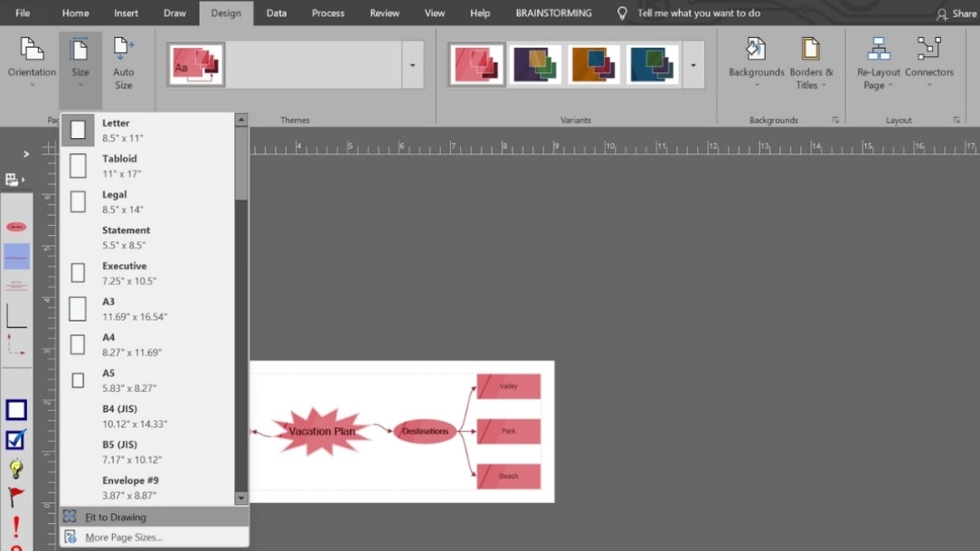Switch to the Process tab

coord(327,14)
